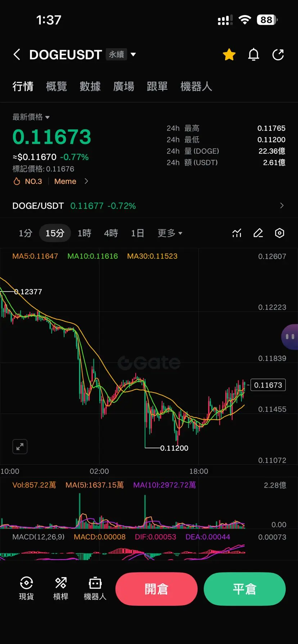298x644 pixels.
Task: Open chart indicators icon
Action: click(237, 233)
